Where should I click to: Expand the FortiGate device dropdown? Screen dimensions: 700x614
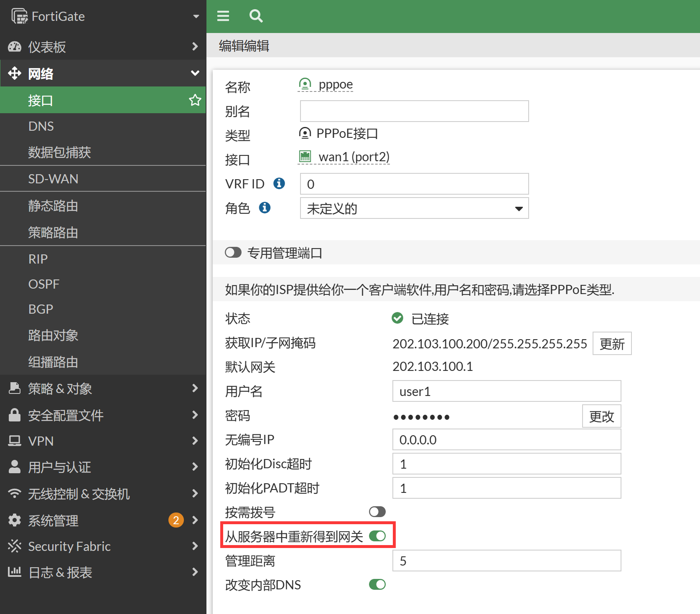(x=196, y=16)
